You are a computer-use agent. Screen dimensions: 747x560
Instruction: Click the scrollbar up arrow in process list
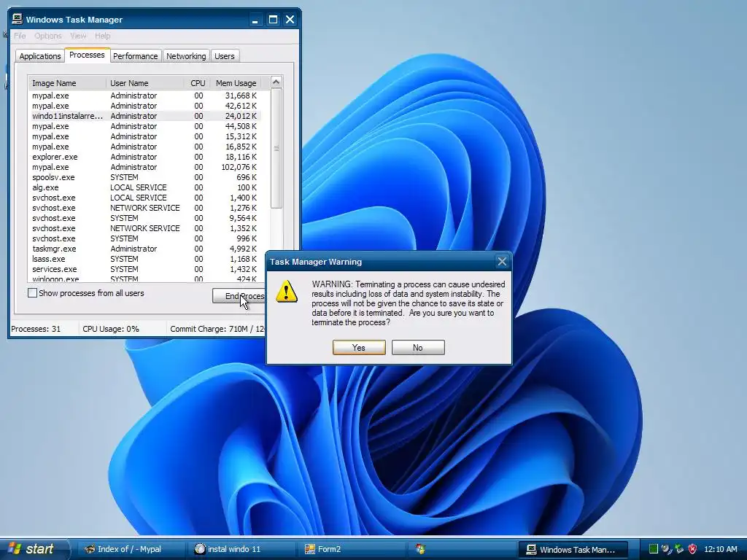coord(276,82)
